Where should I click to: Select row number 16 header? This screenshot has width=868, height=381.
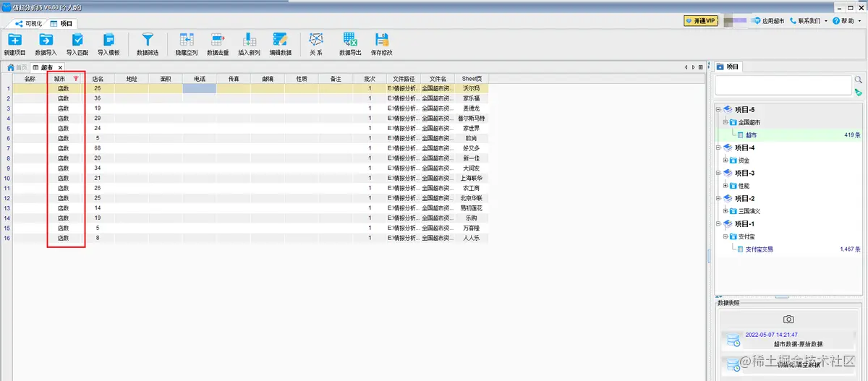click(7, 238)
